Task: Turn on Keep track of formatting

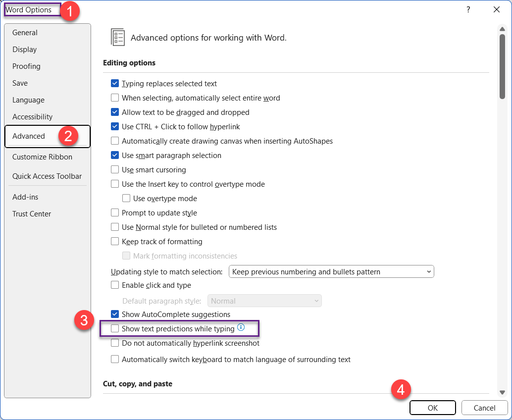Action: tap(114, 241)
